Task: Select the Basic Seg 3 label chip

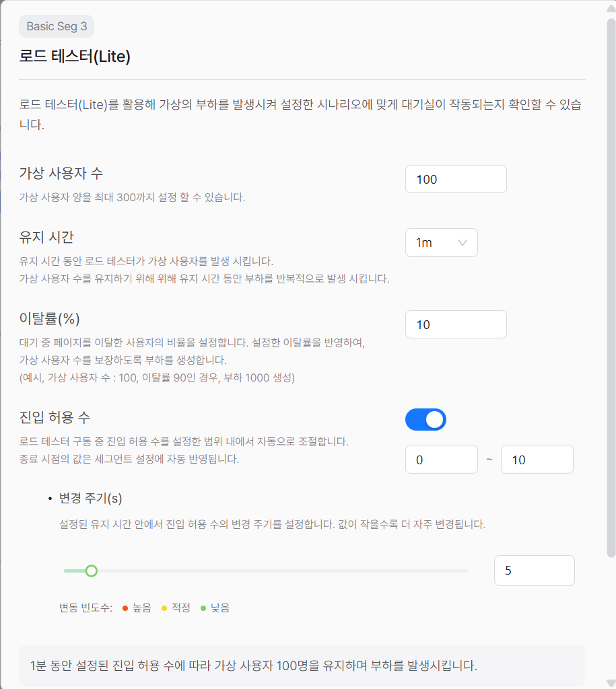Action: coord(57,26)
